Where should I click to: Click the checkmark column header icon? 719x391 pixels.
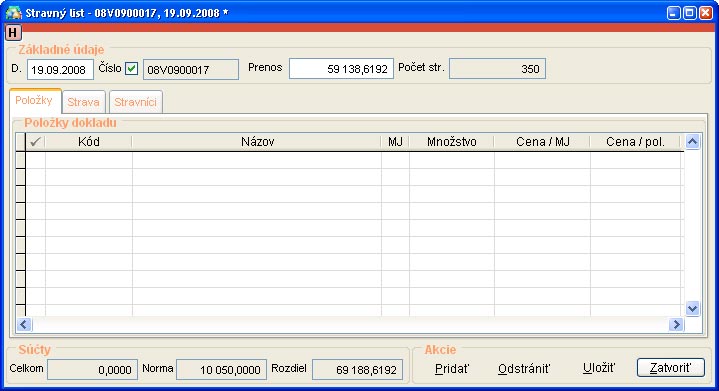tap(35, 142)
